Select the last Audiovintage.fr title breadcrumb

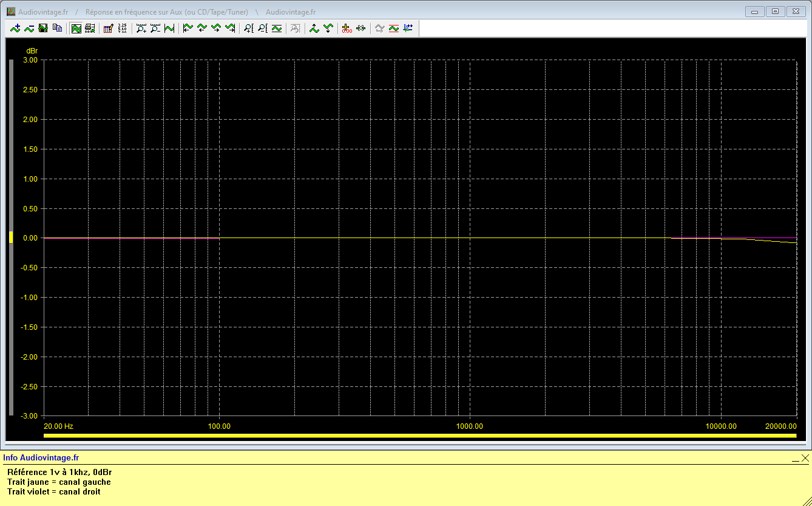tap(291, 12)
